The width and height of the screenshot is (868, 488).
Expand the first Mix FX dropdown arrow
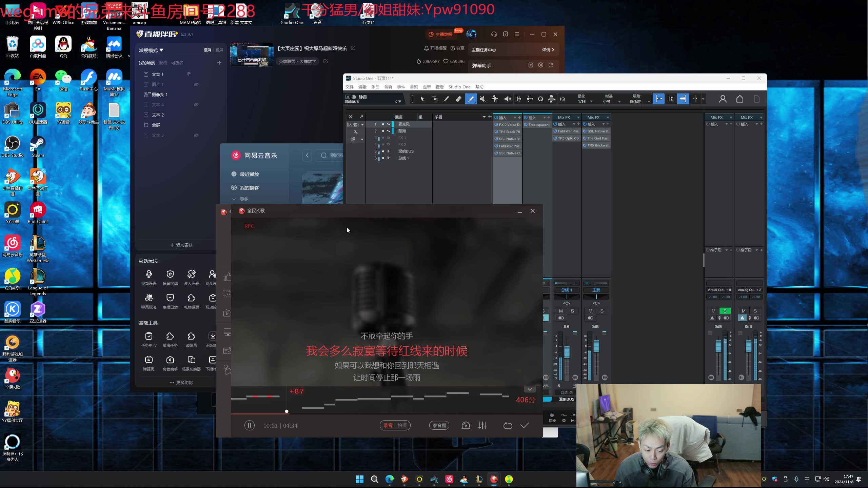[578, 118]
